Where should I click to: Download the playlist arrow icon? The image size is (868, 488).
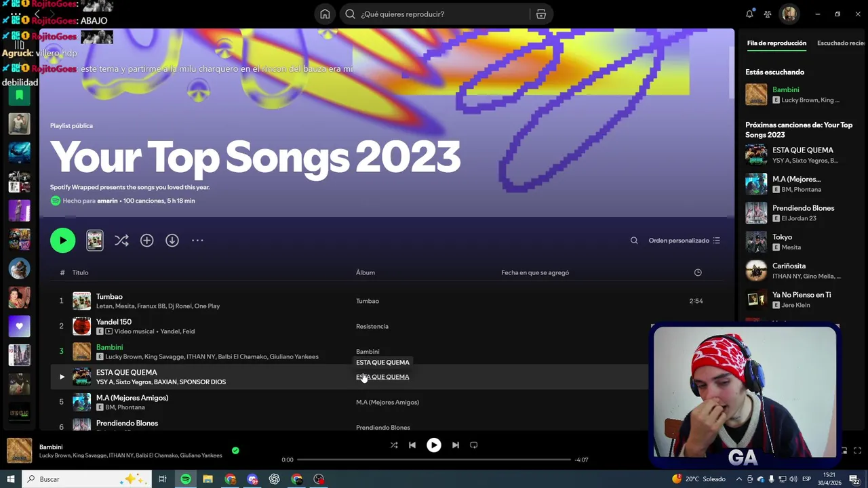click(x=172, y=241)
